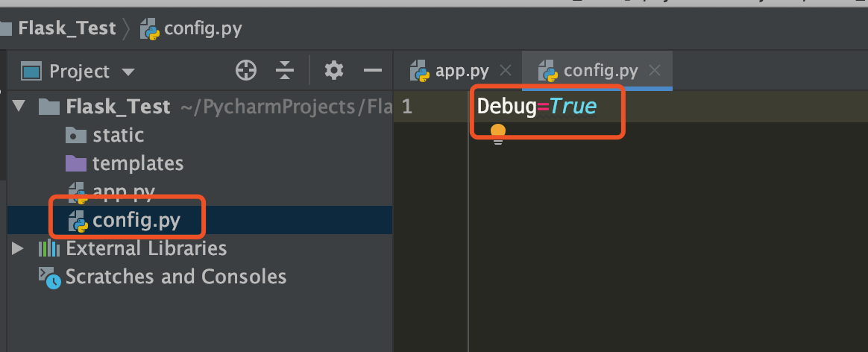The image size is (868, 352).
Task: Select the templates folder in tree
Action: [137, 163]
